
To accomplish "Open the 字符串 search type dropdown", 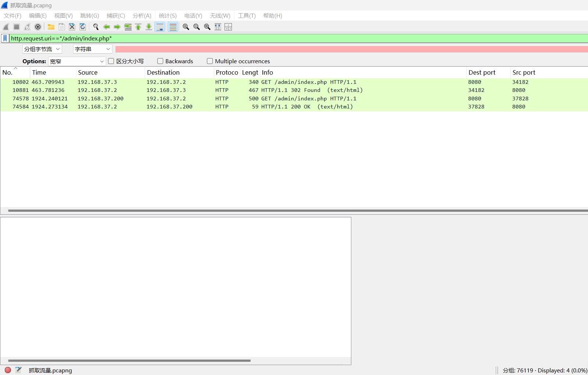I will tap(93, 49).
